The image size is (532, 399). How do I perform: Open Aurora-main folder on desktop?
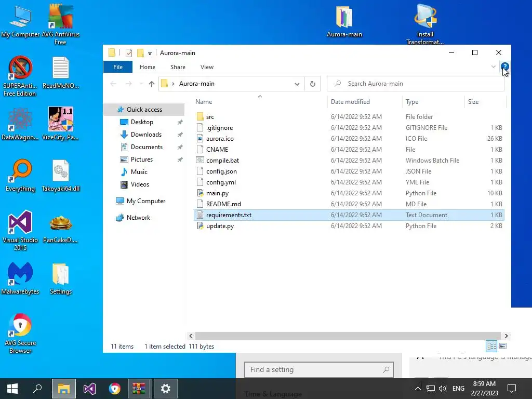[x=344, y=21]
